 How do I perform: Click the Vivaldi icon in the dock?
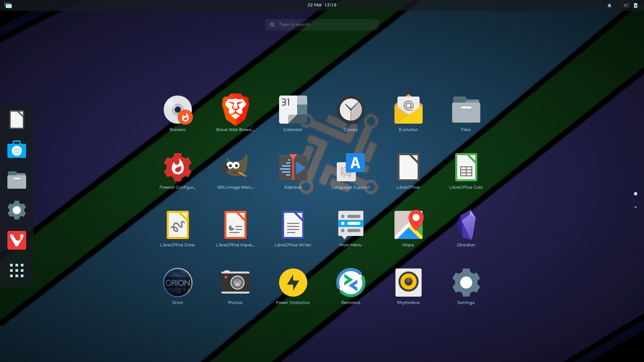point(17,240)
